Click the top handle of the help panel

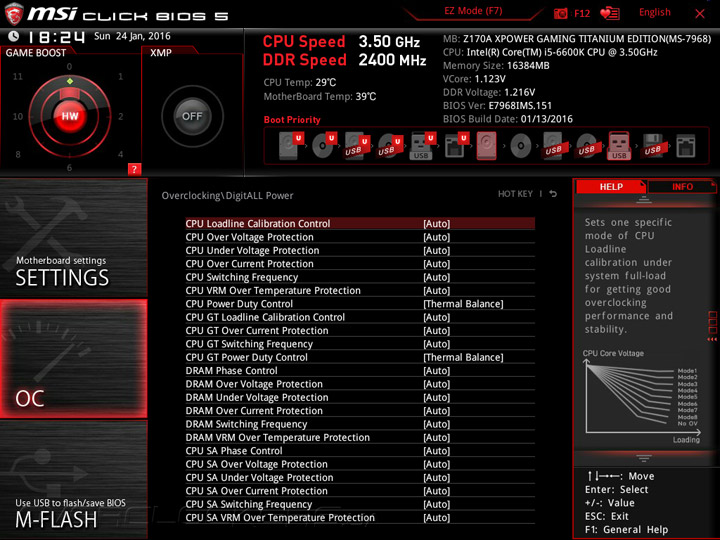click(644, 200)
